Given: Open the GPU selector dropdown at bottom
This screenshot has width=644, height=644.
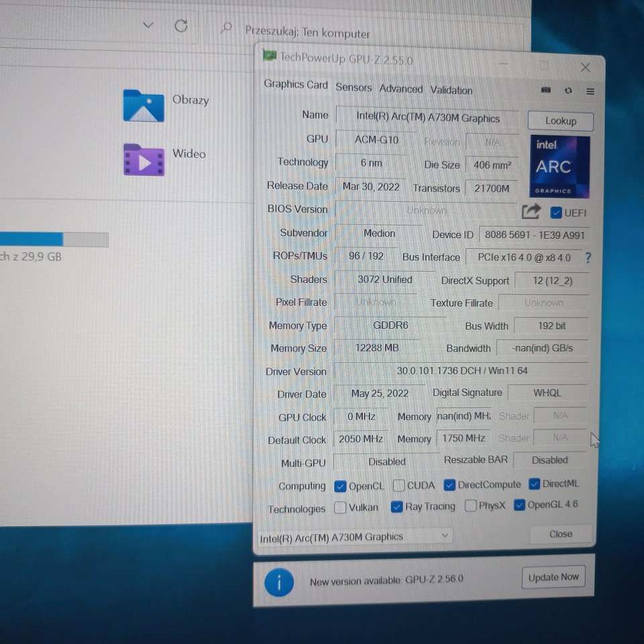Looking at the screenshot, I should (x=356, y=537).
